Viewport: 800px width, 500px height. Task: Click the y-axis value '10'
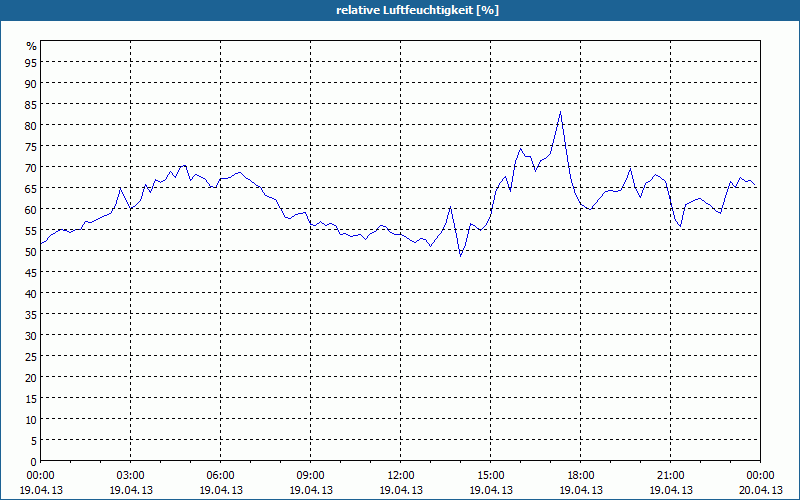(x=31, y=419)
